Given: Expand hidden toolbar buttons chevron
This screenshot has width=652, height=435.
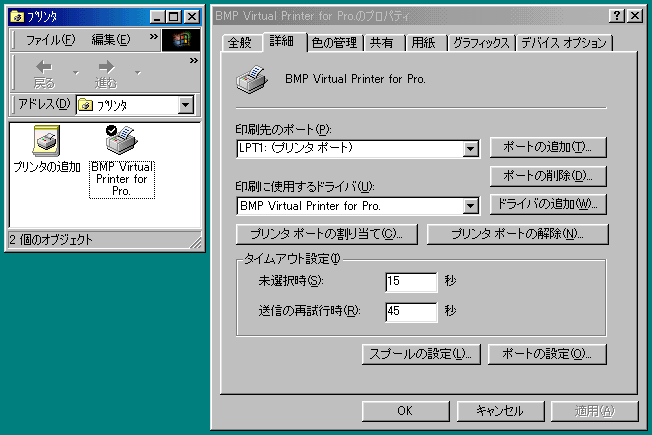Looking at the screenshot, I should click(193, 61).
